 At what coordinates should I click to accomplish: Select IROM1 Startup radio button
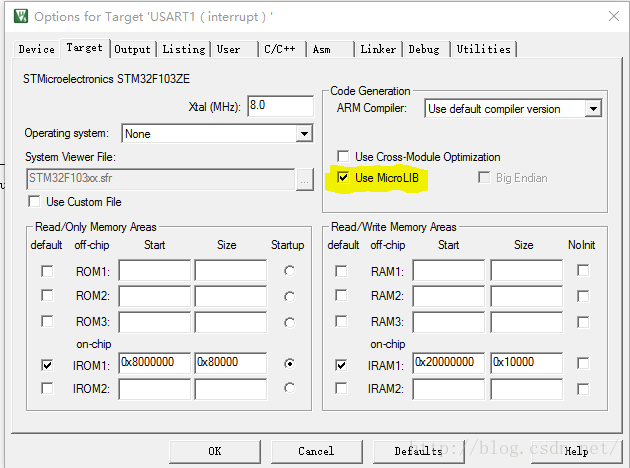[x=289, y=363]
